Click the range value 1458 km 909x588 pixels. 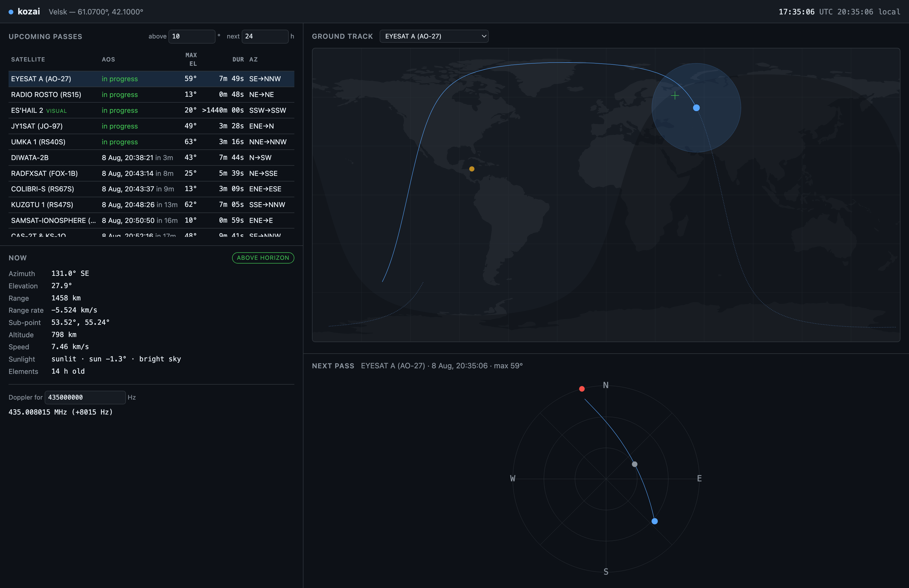point(66,298)
